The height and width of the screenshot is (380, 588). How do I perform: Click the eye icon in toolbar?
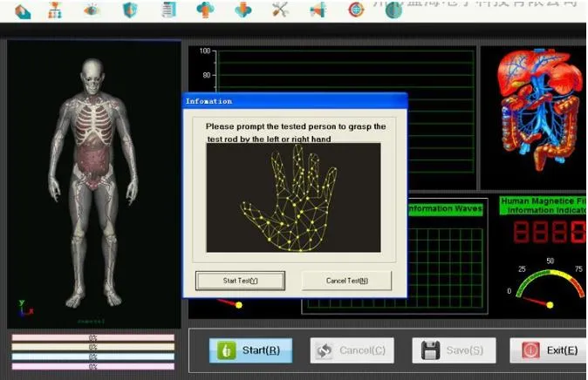pyautogui.click(x=92, y=10)
